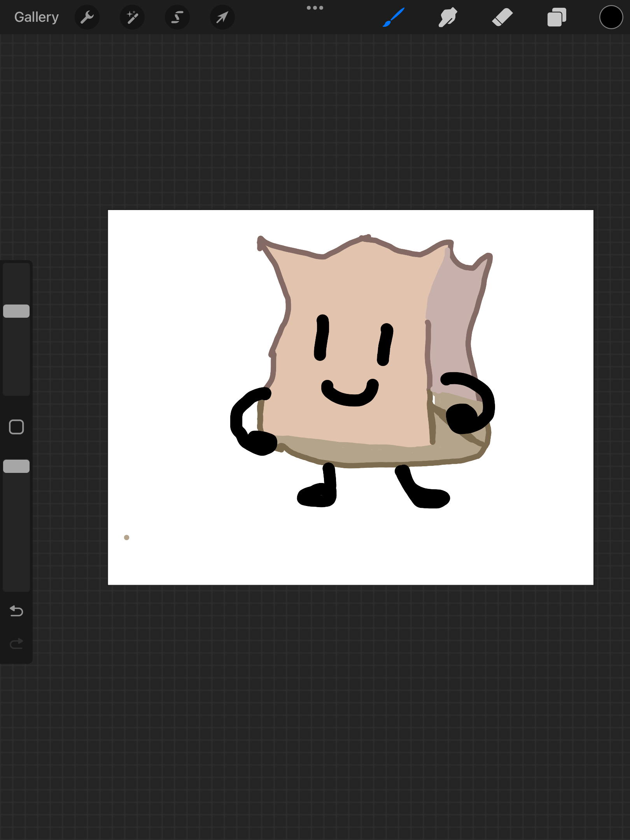Redo the undone stroke
The image size is (630, 840).
[16, 644]
